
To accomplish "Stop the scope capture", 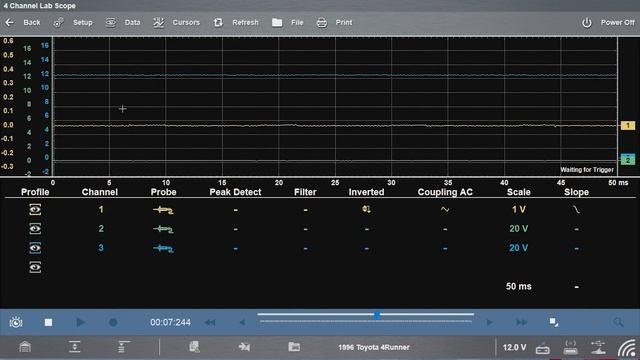I will coord(48,322).
